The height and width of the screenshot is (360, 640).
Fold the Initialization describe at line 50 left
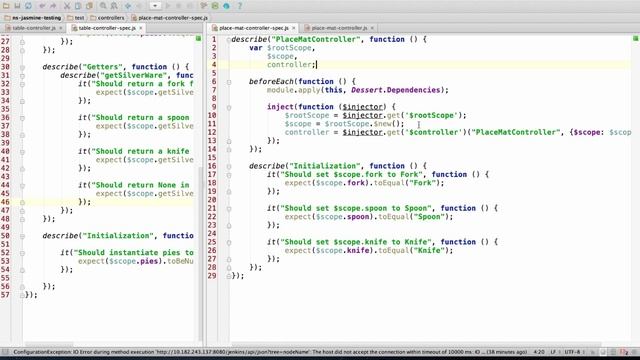coord(22,236)
